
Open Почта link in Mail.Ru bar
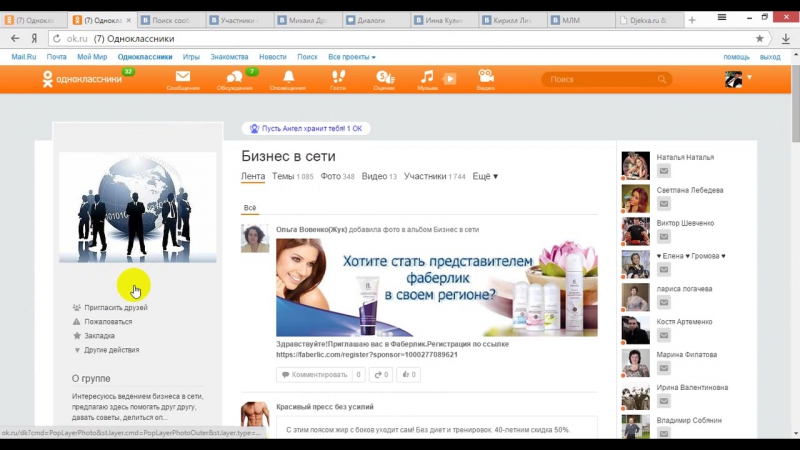pyautogui.click(x=57, y=57)
